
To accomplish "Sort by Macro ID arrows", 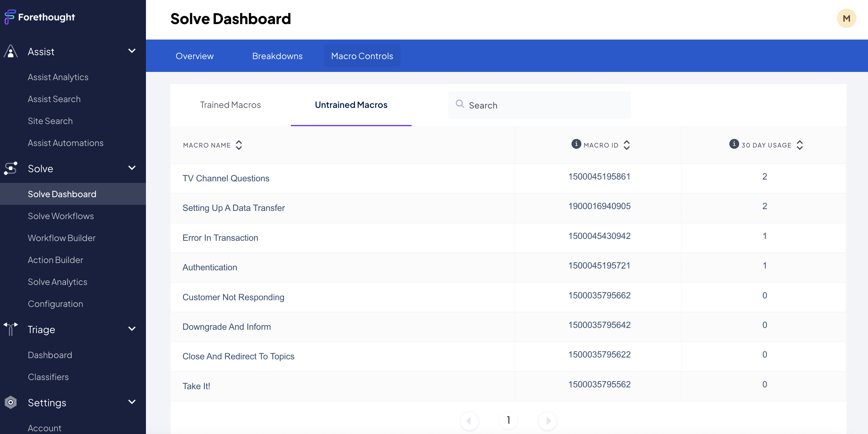I will (x=626, y=145).
